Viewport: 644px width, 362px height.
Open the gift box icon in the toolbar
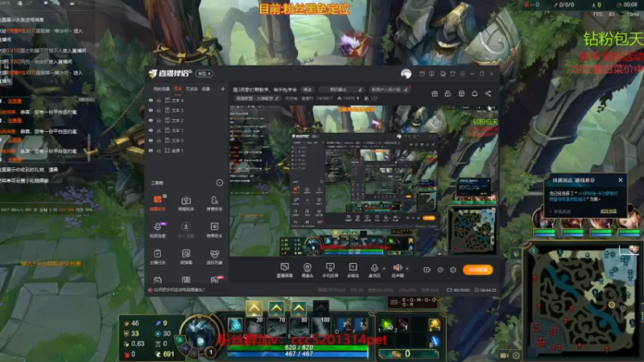coord(435,93)
